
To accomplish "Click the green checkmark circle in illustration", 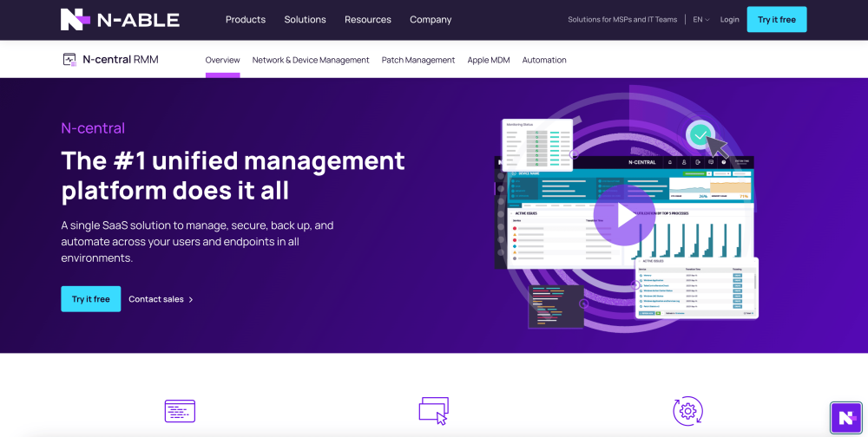I will [700, 135].
